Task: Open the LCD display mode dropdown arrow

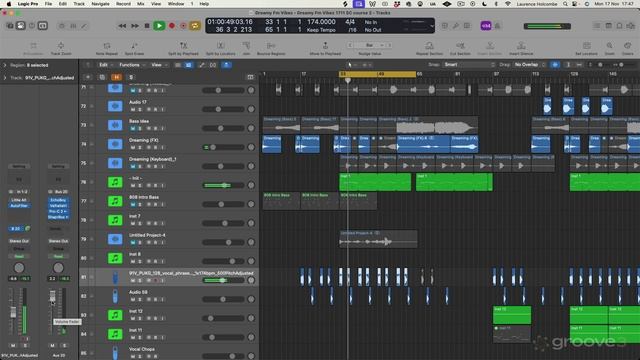Action: point(431,26)
